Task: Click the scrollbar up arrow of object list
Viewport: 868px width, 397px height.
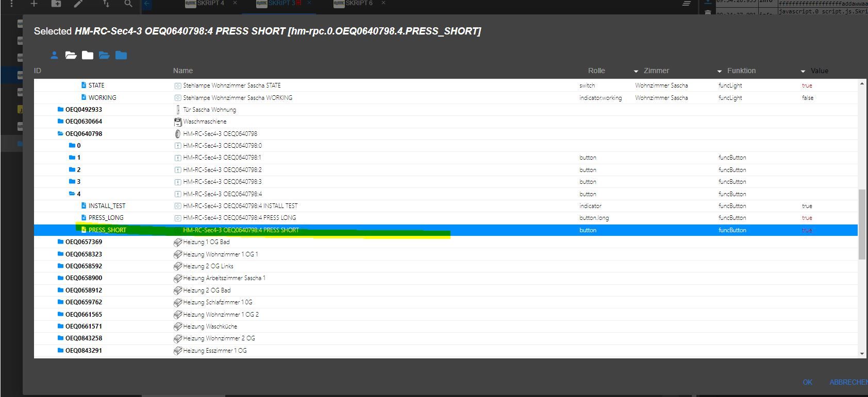Action: point(862,83)
